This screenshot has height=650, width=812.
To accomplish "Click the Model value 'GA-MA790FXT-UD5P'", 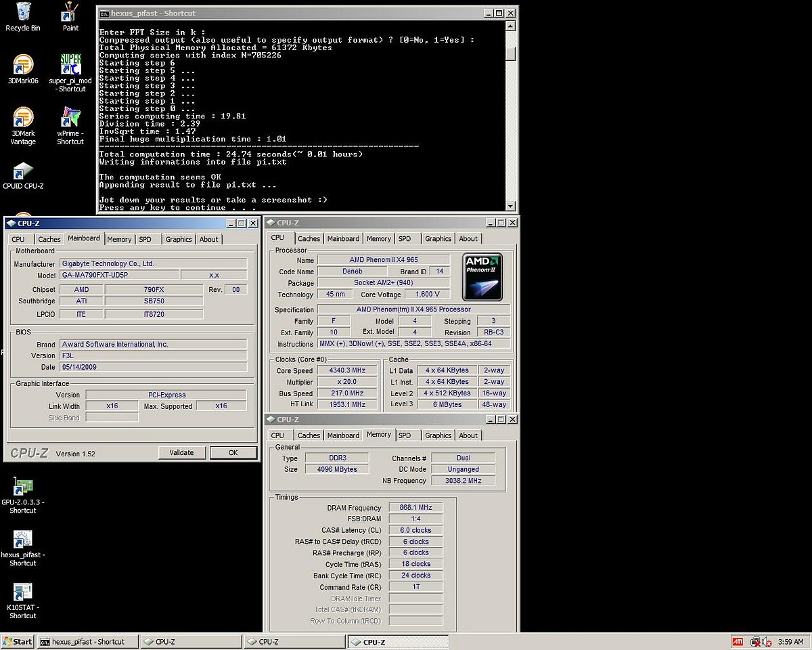I will 119,275.
